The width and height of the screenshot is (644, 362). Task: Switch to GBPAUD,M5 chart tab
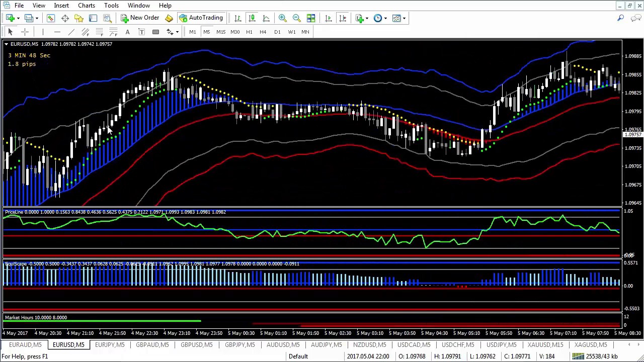[x=152, y=345]
